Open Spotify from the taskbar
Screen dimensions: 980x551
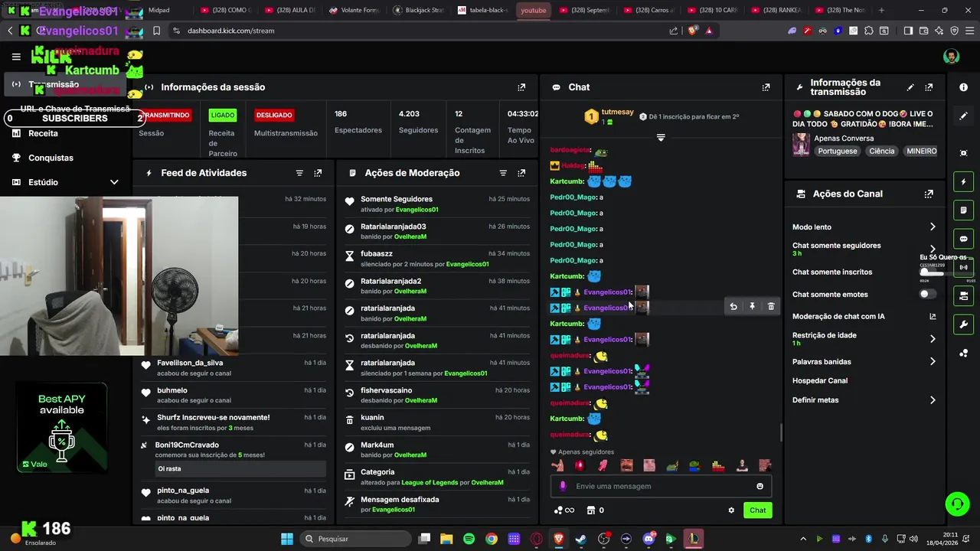[x=469, y=539]
